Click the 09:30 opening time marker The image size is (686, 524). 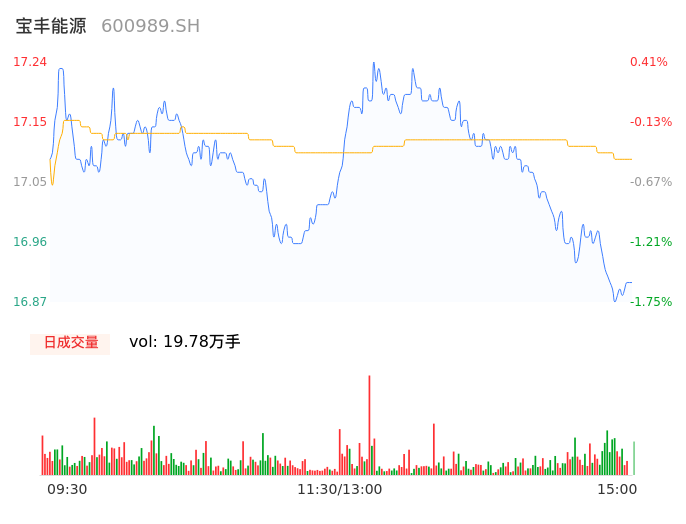pos(67,490)
